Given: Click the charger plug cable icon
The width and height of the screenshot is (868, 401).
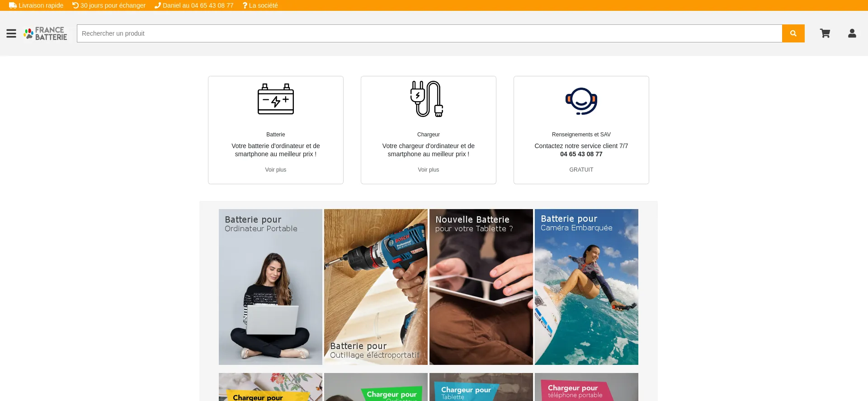Looking at the screenshot, I should pyautogui.click(x=427, y=99).
